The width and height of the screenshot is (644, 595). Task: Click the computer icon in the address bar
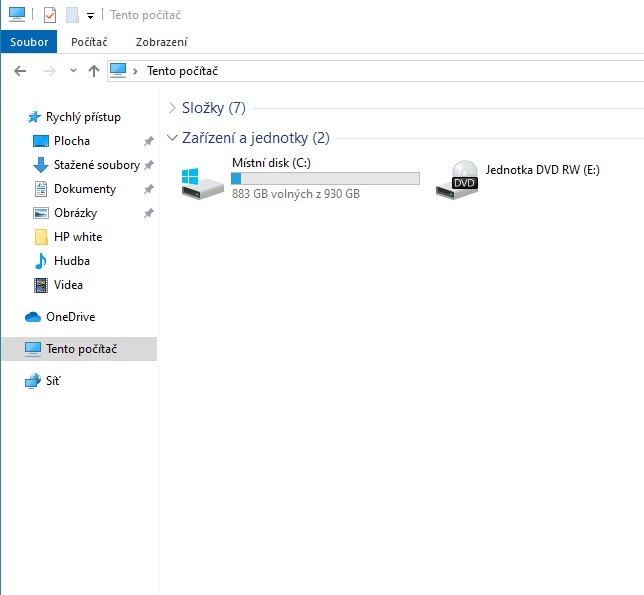point(118,71)
